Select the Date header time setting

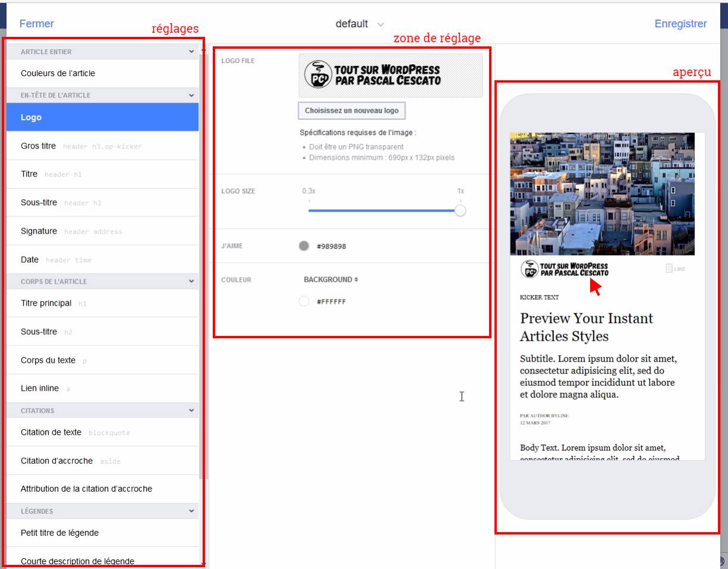(102, 260)
